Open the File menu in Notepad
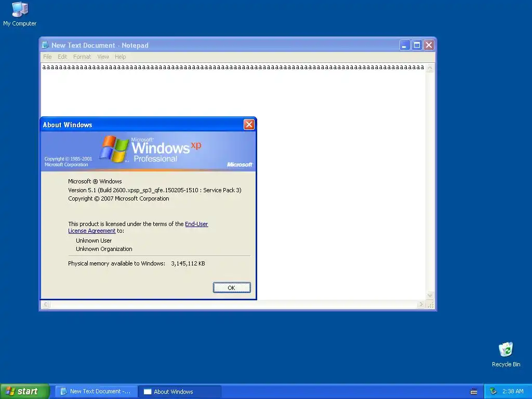This screenshot has height=399, width=532. [x=47, y=57]
